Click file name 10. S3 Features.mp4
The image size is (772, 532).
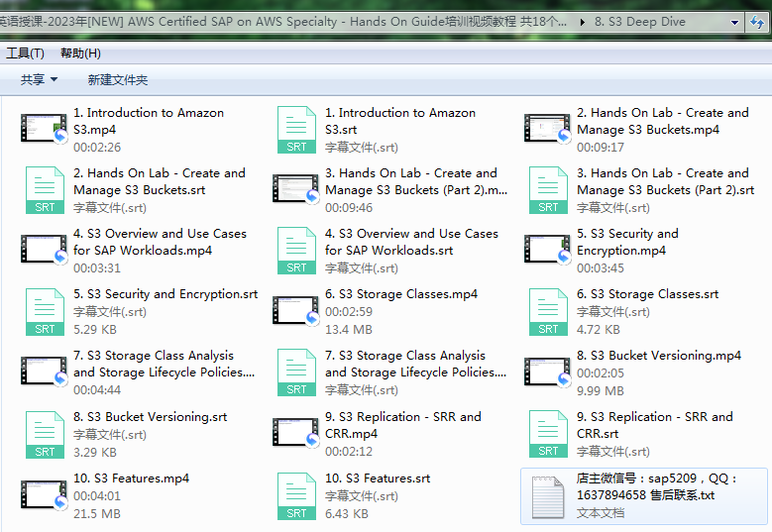pyautogui.click(x=132, y=479)
